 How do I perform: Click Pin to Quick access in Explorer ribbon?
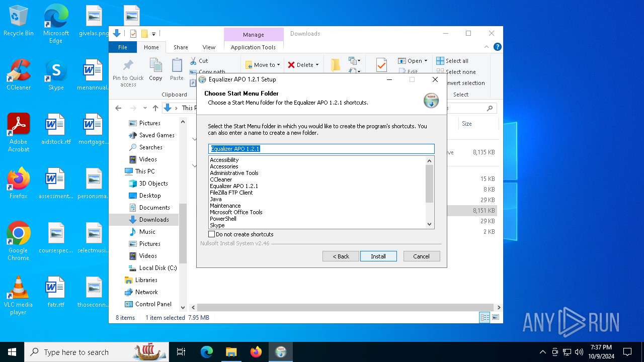pos(128,73)
